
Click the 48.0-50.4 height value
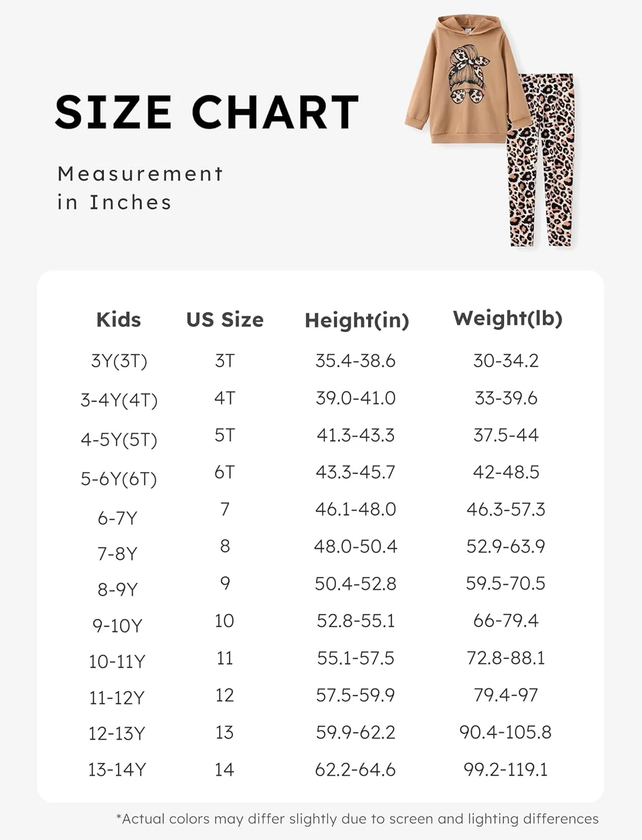(355, 546)
